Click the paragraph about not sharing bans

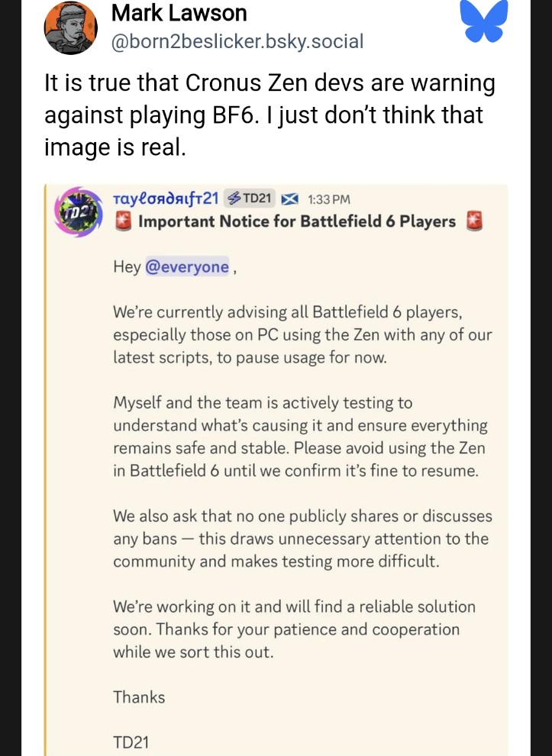[302, 538]
